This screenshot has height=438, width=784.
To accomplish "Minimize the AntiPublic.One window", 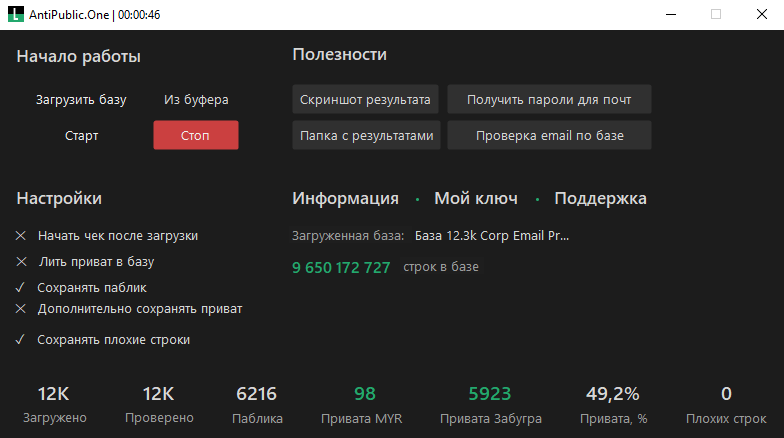I will [x=670, y=14].
